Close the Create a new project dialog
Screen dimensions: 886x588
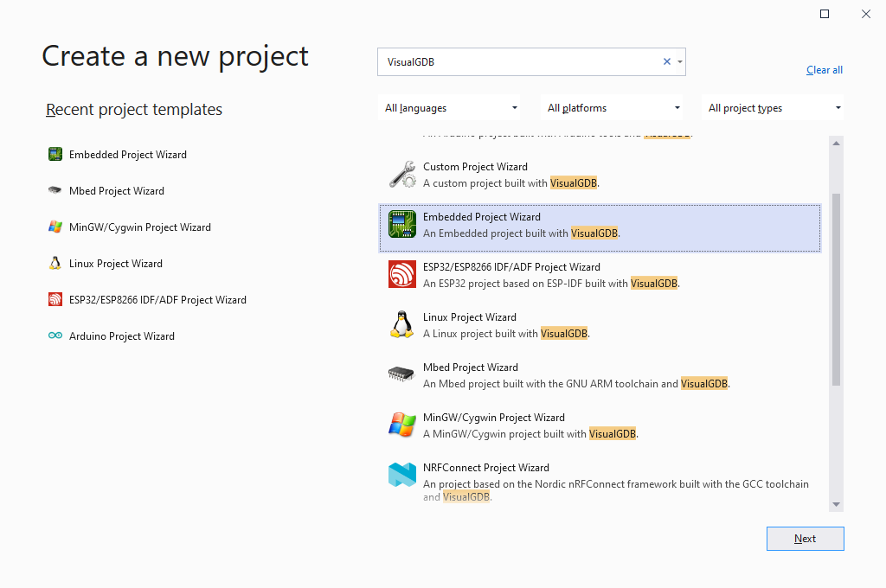point(865,14)
